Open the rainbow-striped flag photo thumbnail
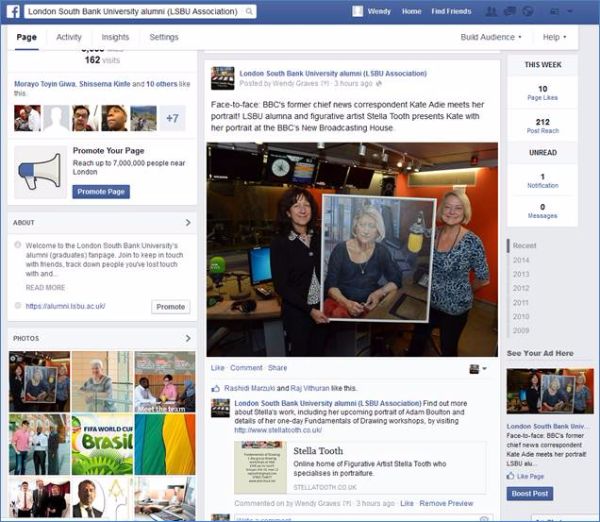Image resolution: width=600 pixels, height=522 pixels. tap(165, 444)
